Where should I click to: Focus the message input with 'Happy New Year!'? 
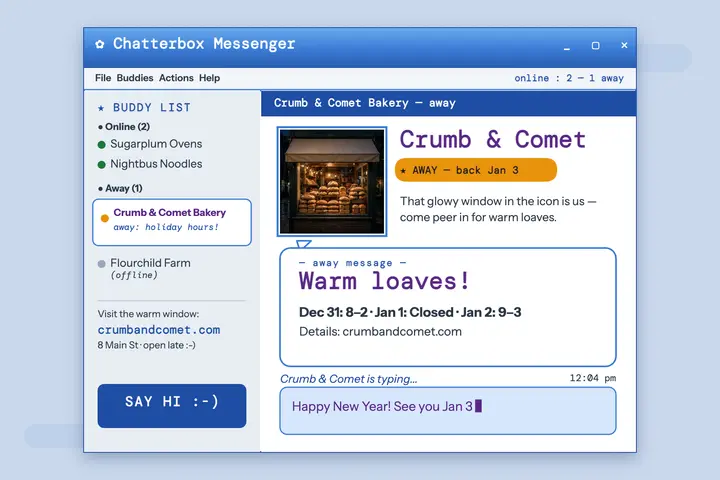pyautogui.click(x=448, y=411)
